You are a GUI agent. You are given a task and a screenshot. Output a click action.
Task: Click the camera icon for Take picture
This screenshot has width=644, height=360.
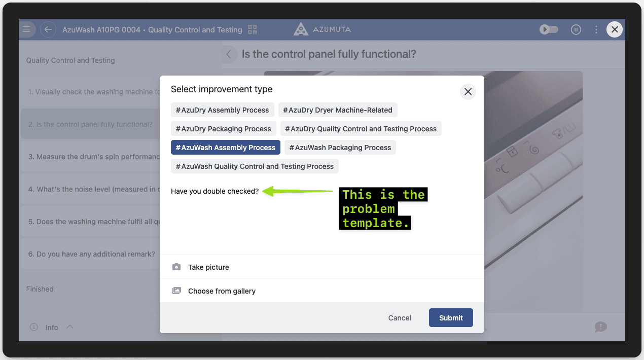click(x=176, y=267)
